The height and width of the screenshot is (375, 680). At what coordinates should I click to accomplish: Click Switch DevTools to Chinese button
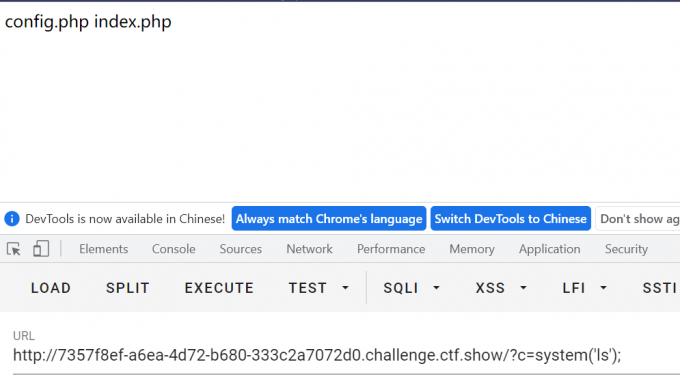[510, 218]
